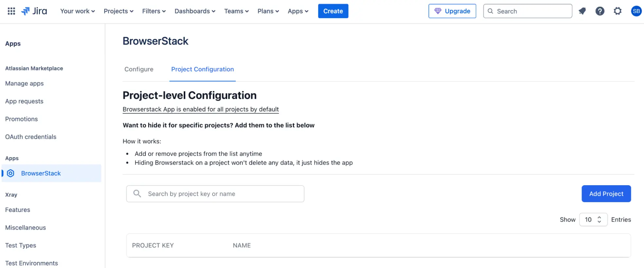Expand the Your work dropdown

(77, 11)
